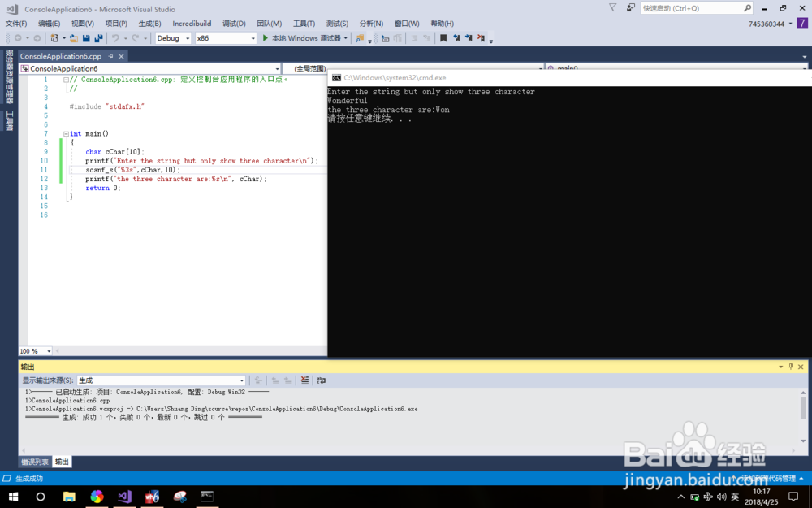Open the Incredibuild menu
812x508 pixels.
coord(192,24)
